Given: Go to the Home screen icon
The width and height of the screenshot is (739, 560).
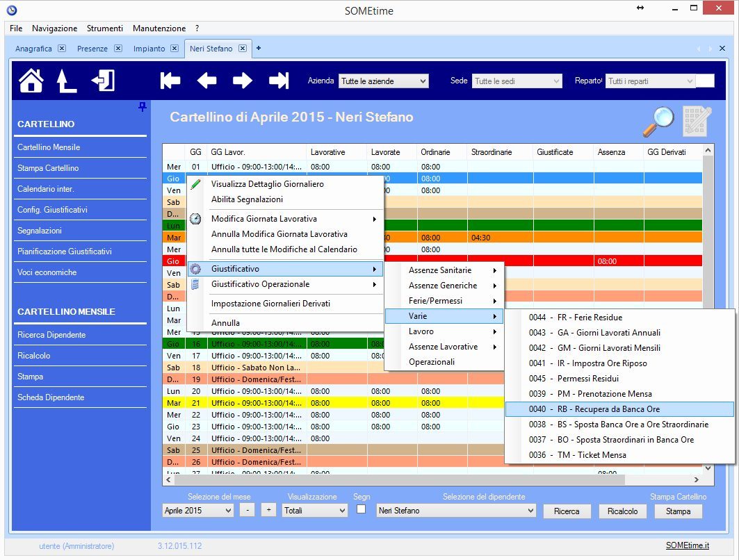Looking at the screenshot, I should 31,81.
